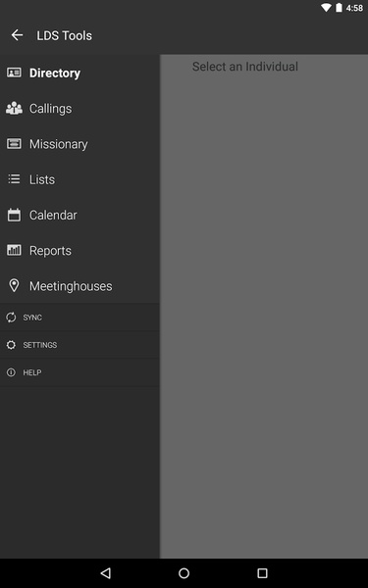Click the 'Select an Individual' text
Screen dimensions: 368x588
pos(245,67)
